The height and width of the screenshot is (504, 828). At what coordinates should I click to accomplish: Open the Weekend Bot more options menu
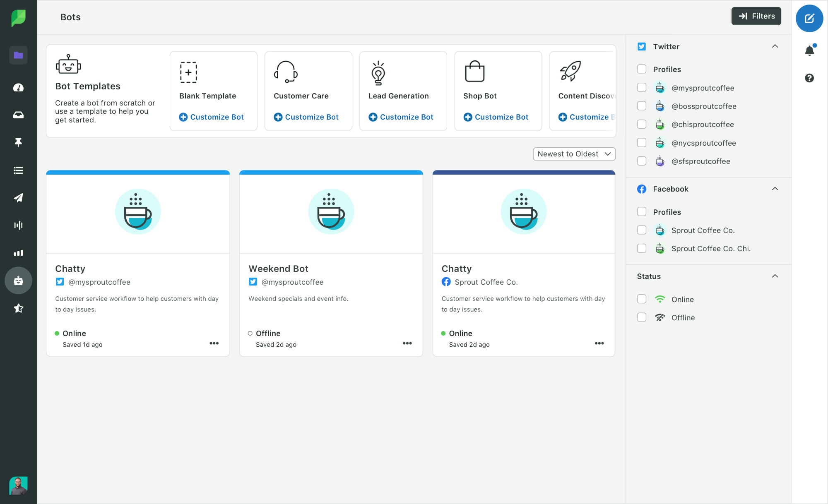[x=407, y=343]
